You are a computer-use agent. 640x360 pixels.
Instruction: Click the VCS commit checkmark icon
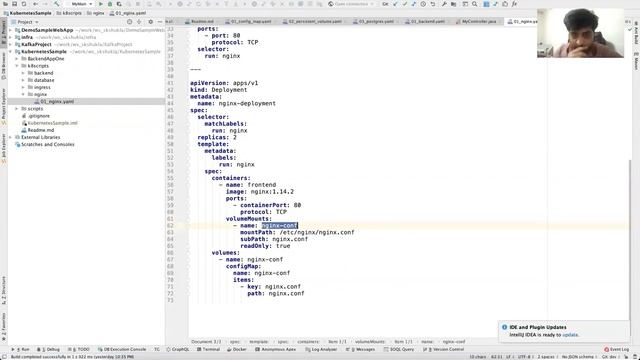pyautogui.click(x=404, y=4)
